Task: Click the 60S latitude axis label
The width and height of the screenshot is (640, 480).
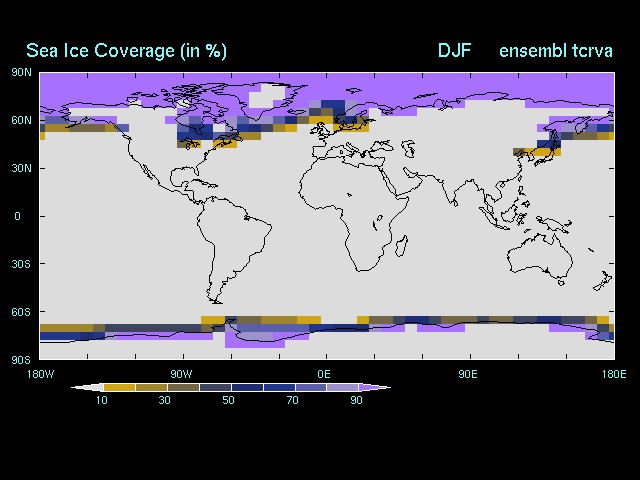Action: (x=22, y=312)
